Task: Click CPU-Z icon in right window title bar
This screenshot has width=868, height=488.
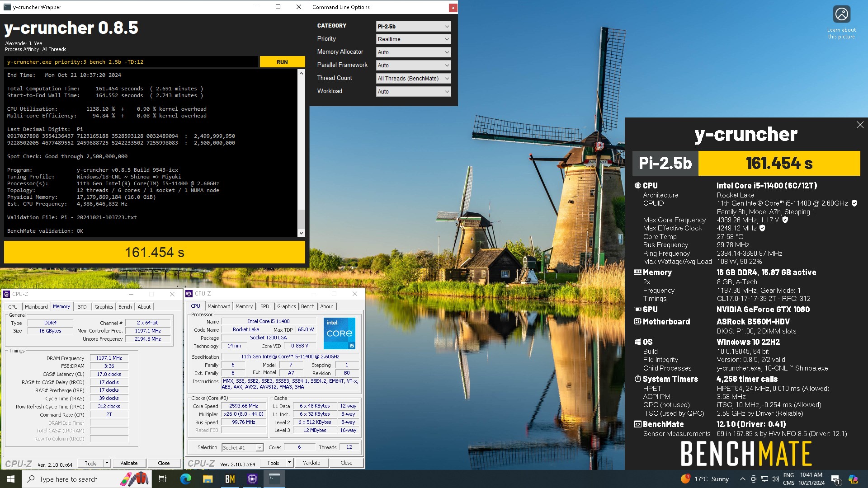Action: point(189,294)
